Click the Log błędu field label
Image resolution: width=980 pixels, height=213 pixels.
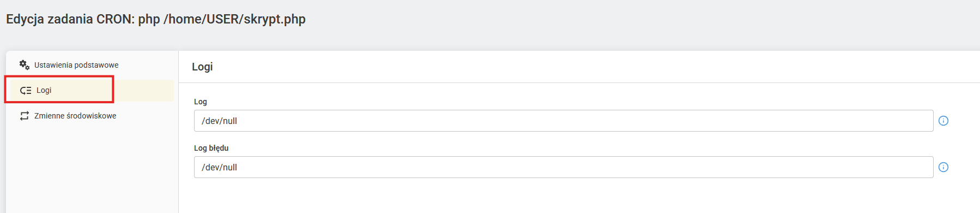(x=211, y=148)
